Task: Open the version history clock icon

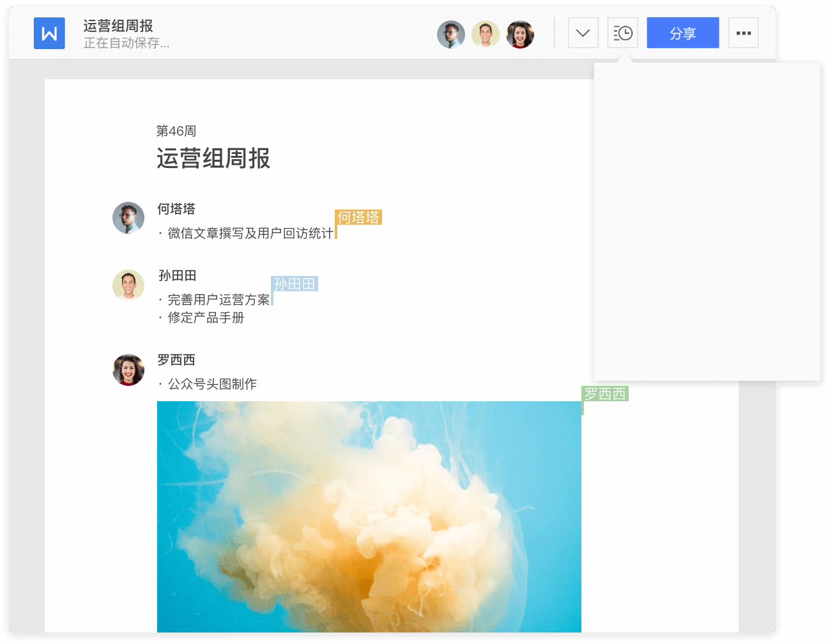Action: (622, 33)
